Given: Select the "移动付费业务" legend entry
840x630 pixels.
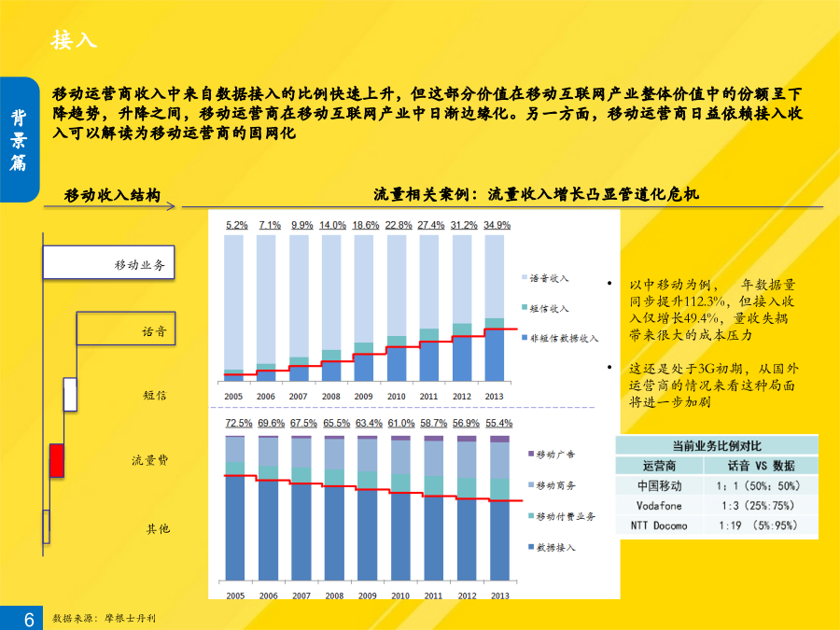Looking at the screenshot, I should click(x=562, y=516).
